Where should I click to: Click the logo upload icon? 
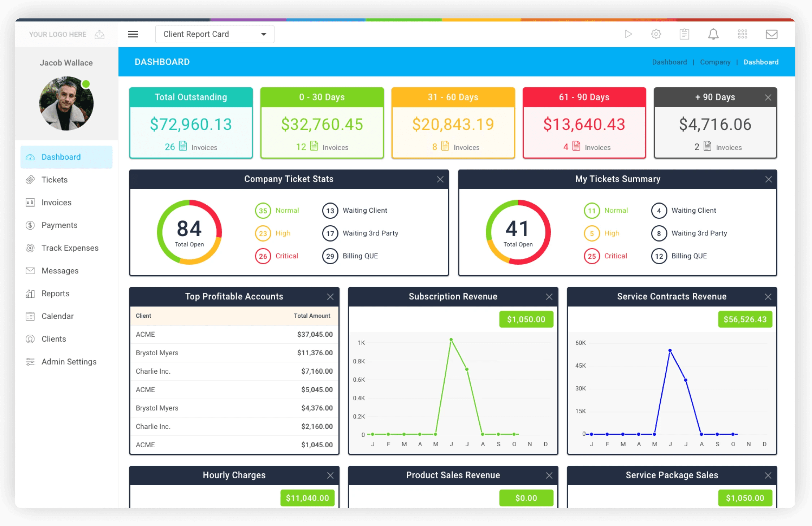click(x=99, y=35)
